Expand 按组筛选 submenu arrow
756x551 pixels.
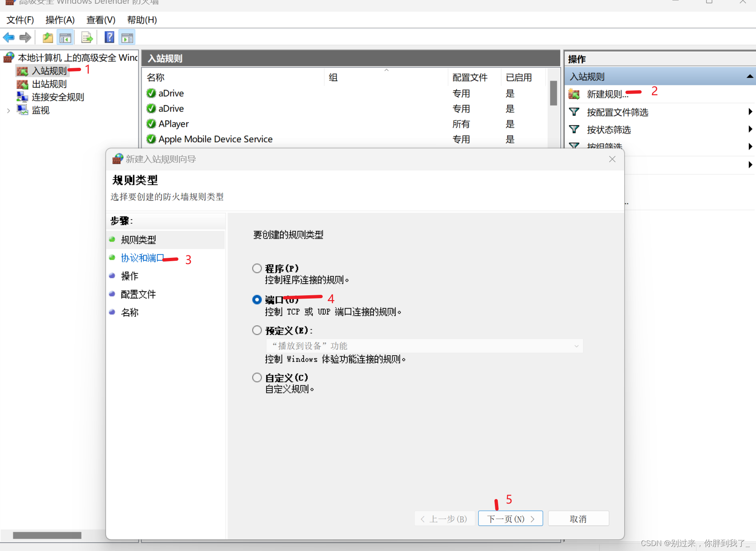coord(750,146)
